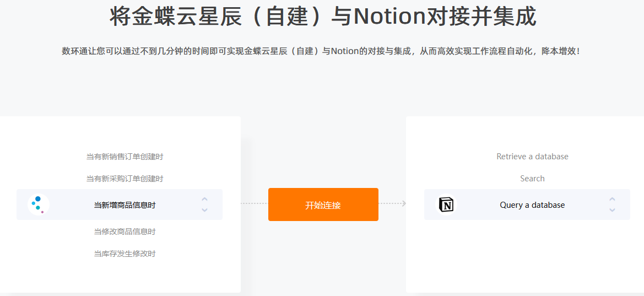Viewport: 644px width, 296px height.
Task: Open the Query a database selector
Action: click(527, 204)
